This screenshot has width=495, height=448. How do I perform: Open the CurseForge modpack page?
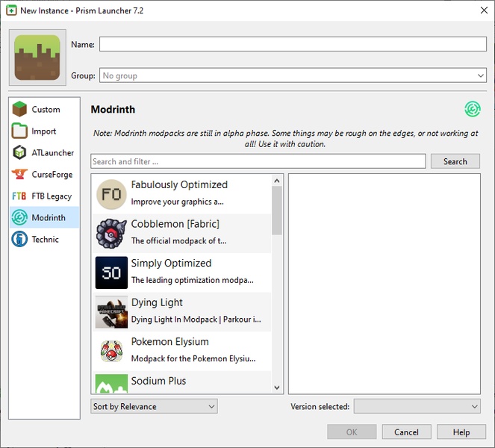point(45,174)
